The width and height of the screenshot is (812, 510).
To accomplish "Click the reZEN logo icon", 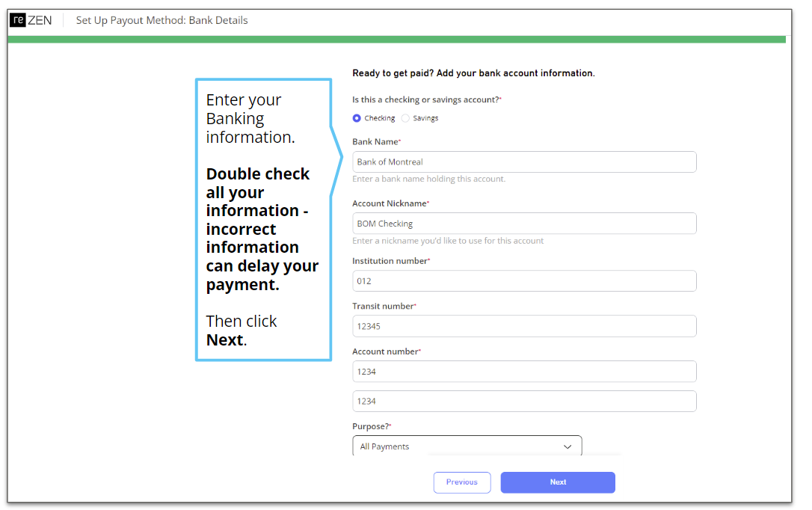I will click(19, 19).
